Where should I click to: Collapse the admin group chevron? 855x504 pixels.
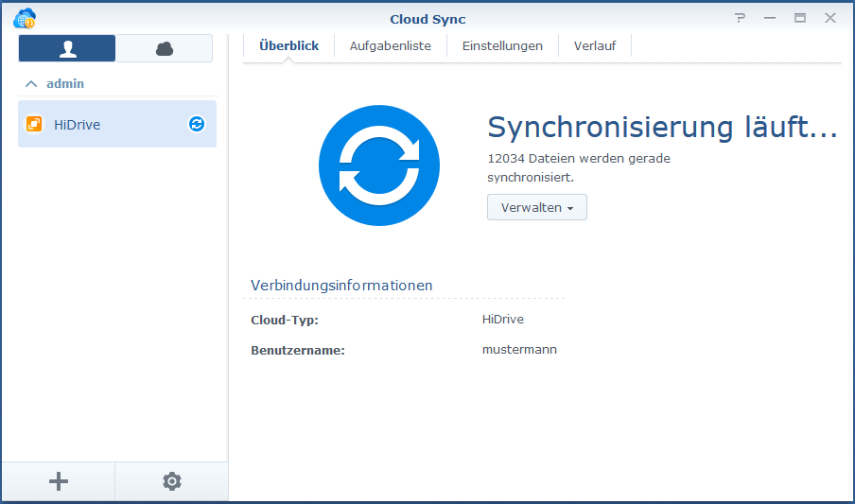click(31, 83)
